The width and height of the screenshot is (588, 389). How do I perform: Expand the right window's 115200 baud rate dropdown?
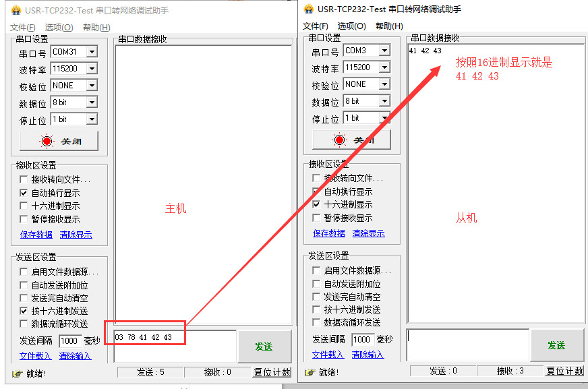point(384,67)
